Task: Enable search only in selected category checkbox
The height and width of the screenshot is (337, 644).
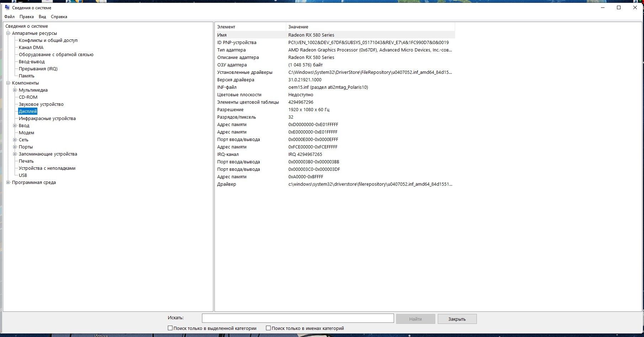Action: coord(170,328)
